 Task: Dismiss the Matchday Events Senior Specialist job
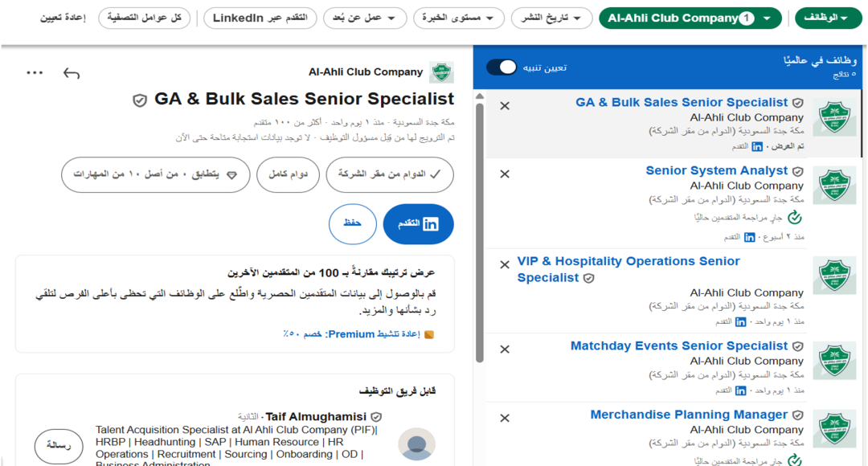[505, 349]
